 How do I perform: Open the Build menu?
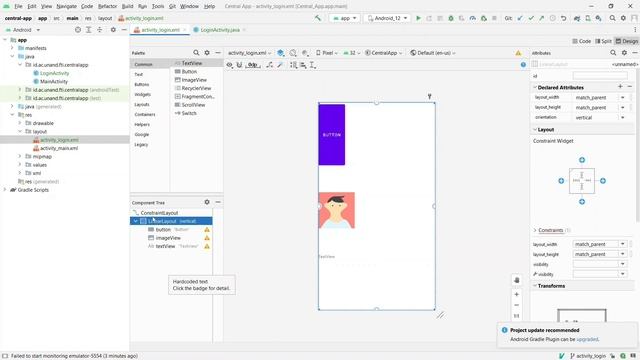tap(127, 7)
